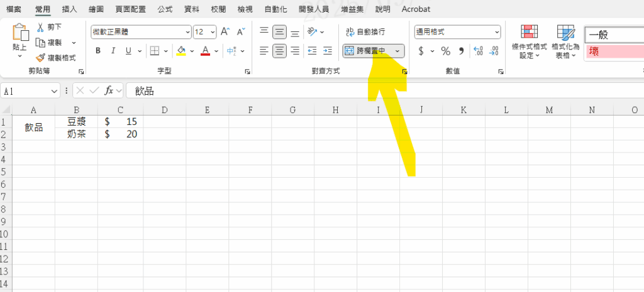Apply the 壞 (Bad) cell style
This screenshot has width=644, height=292.
click(x=613, y=51)
